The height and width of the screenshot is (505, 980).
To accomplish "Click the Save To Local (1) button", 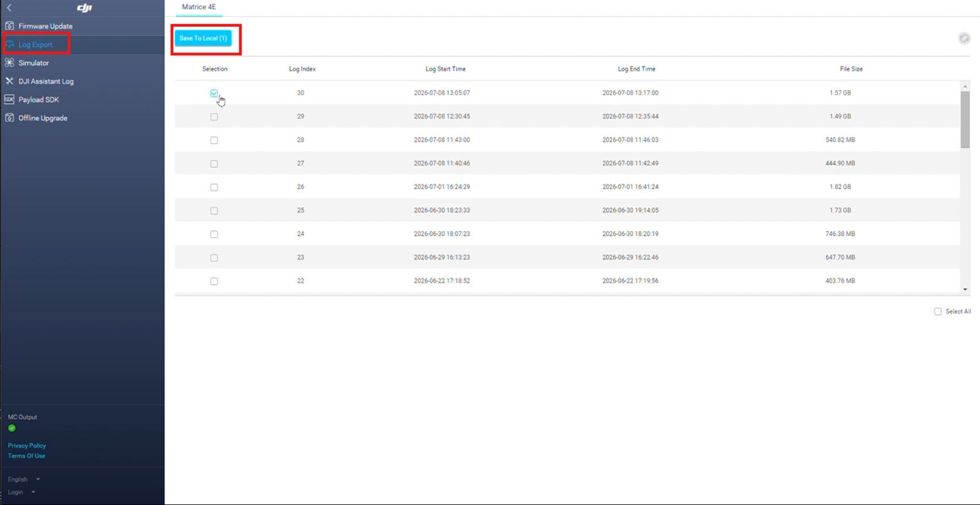I will 203,38.
